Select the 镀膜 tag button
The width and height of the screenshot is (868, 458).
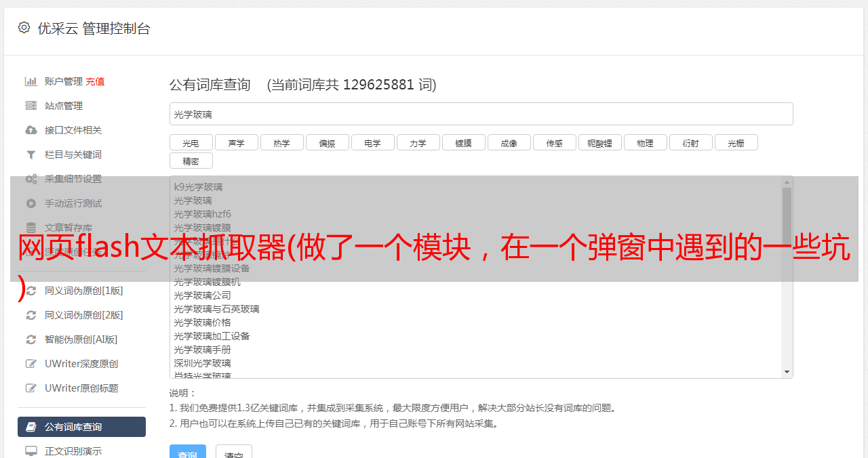pyautogui.click(x=464, y=142)
